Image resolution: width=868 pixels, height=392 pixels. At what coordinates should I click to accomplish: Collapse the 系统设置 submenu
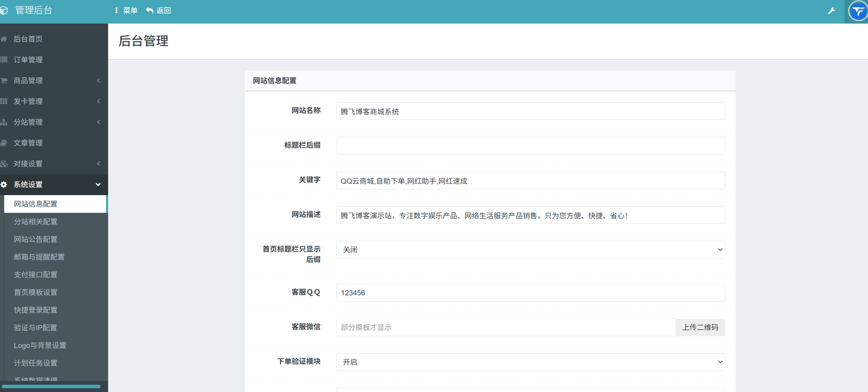point(98,184)
